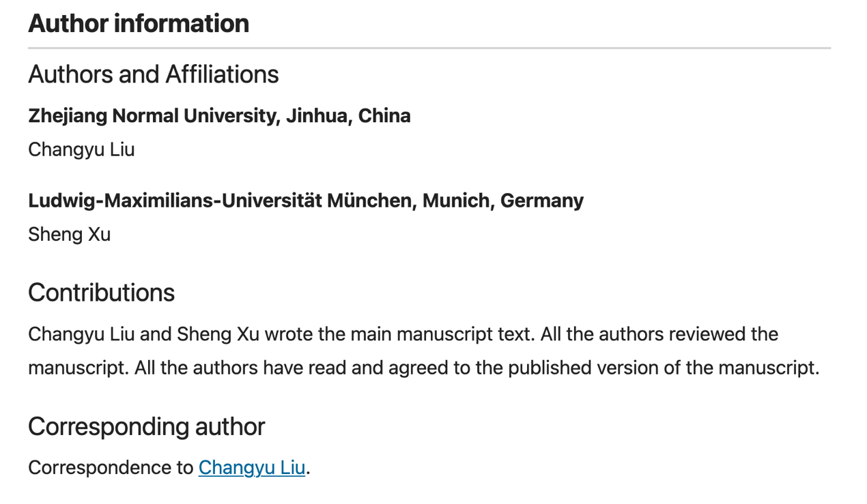This screenshot has height=504, width=867.
Task: Click the Author information heading
Action: tap(139, 24)
